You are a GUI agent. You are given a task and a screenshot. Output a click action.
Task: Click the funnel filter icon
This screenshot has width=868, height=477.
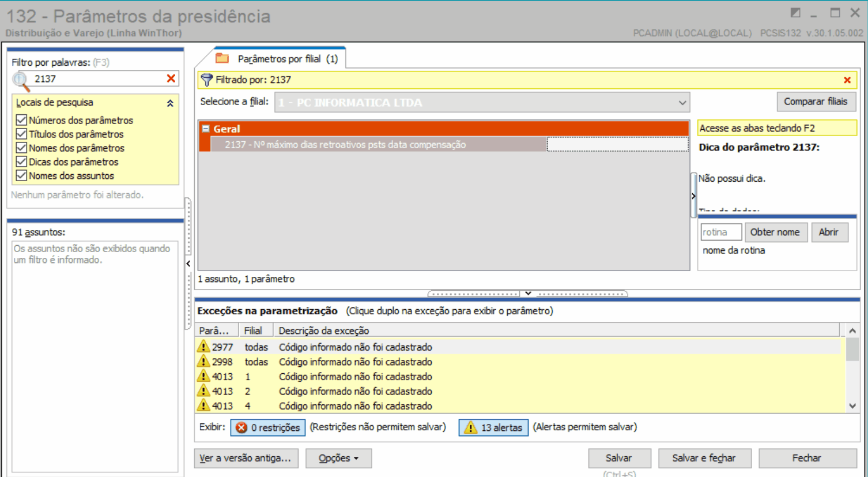(x=206, y=80)
